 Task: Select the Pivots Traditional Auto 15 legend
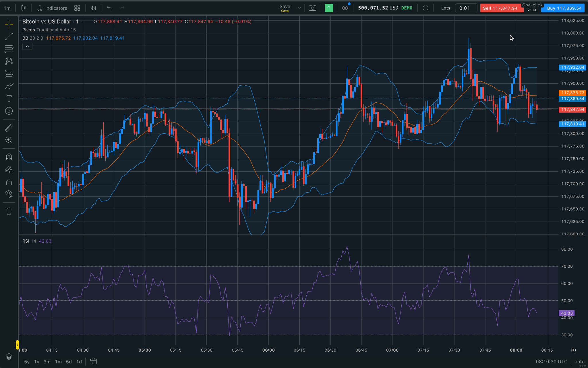click(x=49, y=30)
